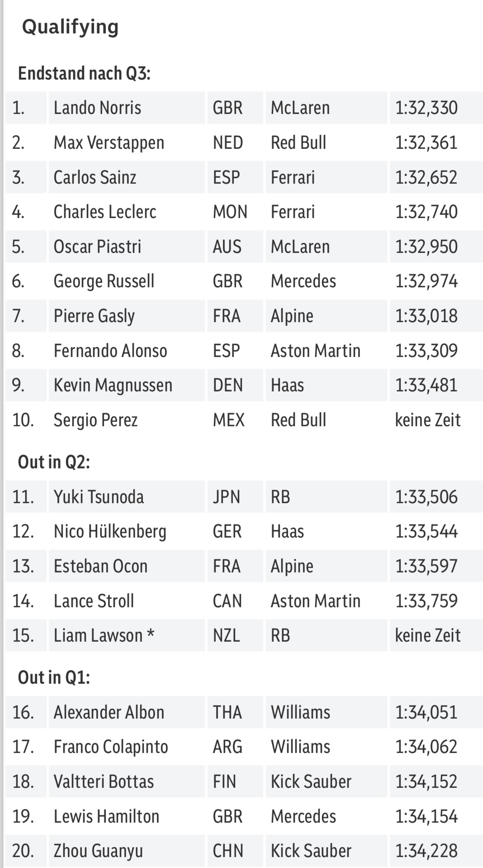Click the Qualifying heading
The height and width of the screenshot is (868, 483).
point(70,27)
